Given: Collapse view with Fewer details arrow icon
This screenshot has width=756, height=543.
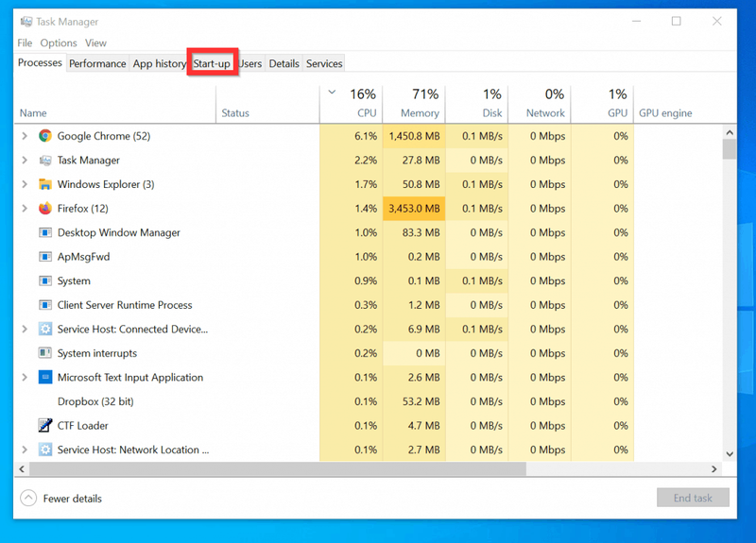Looking at the screenshot, I should click(28, 499).
